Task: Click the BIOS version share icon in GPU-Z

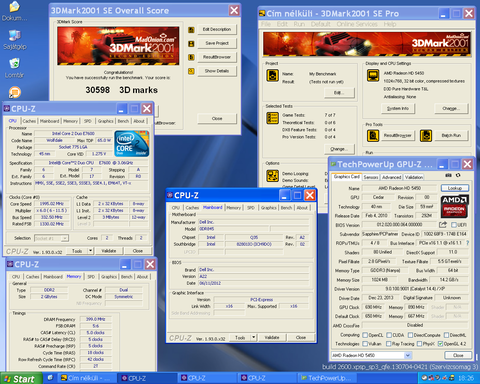Action: coord(443,225)
